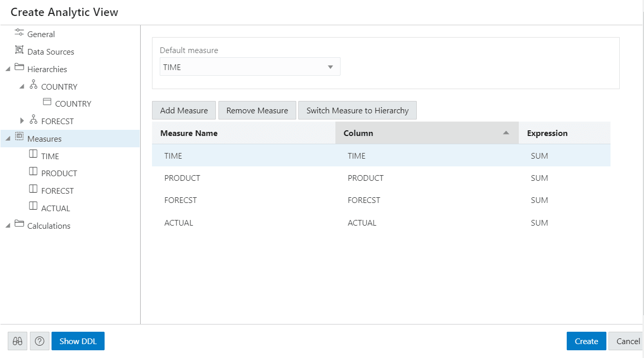Click Switch Measure to Hierarchy

tap(357, 110)
